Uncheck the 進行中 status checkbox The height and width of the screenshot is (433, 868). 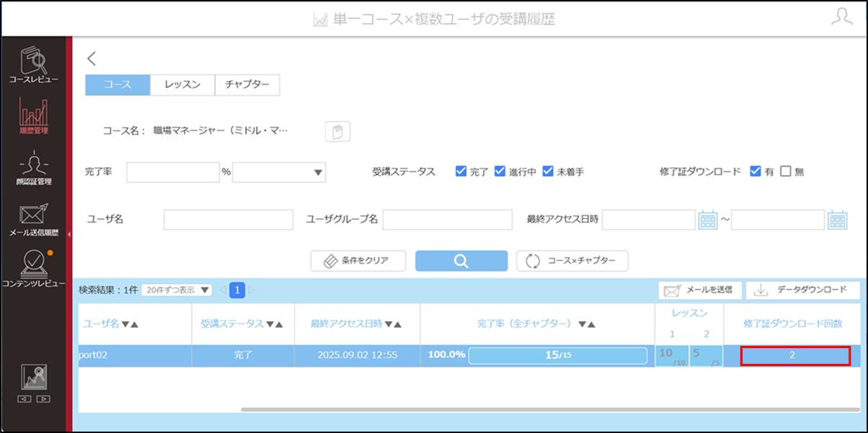(x=500, y=171)
